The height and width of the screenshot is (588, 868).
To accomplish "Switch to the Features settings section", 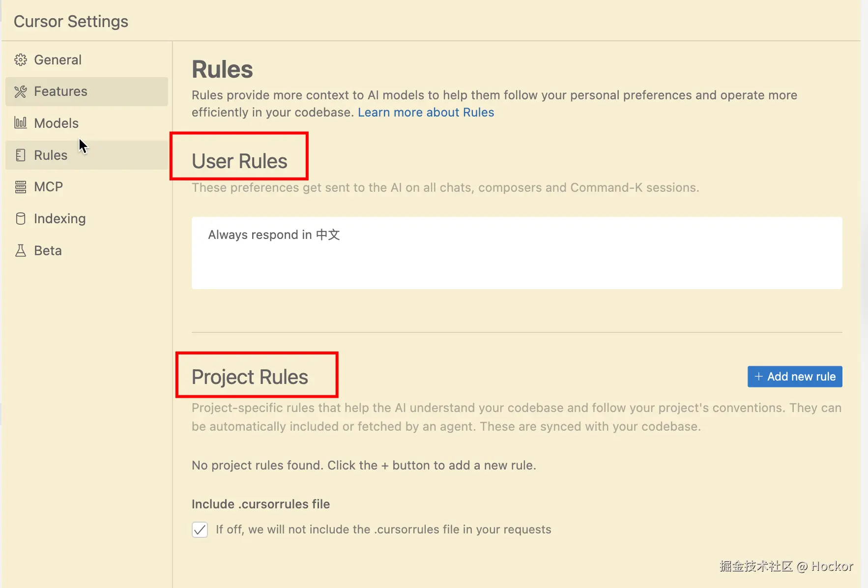I will click(x=60, y=91).
